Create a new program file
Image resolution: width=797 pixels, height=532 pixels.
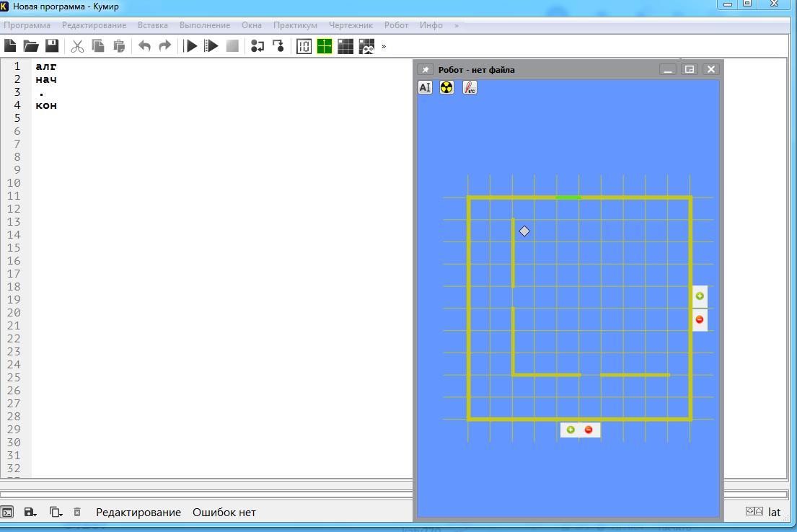coord(10,46)
